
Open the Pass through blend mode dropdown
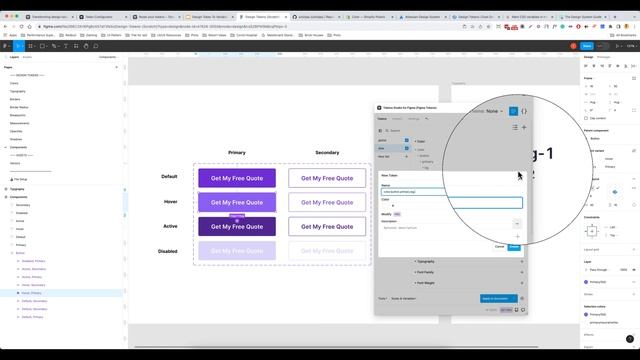pyautogui.click(x=598, y=270)
